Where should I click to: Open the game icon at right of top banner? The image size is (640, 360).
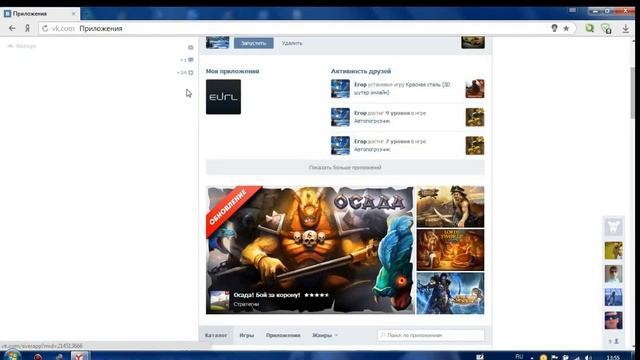pyautogui.click(x=473, y=42)
